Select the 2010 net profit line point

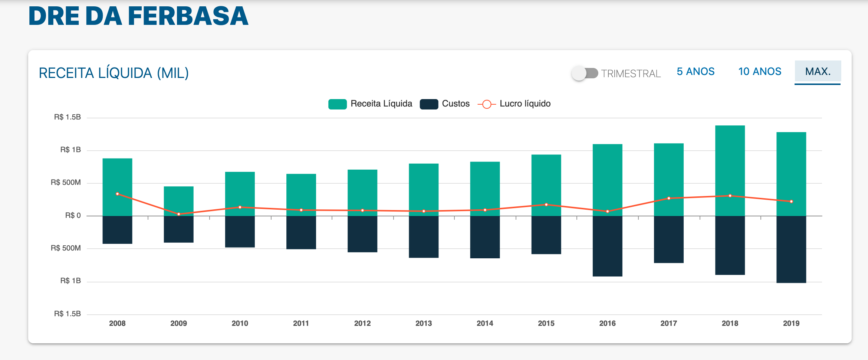click(240, 207)
